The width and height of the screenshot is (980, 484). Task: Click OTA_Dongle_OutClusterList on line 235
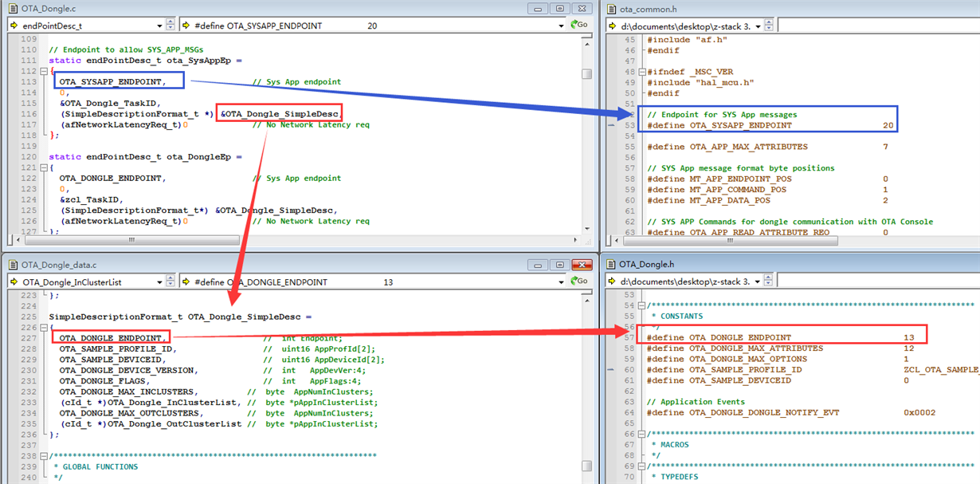coord(174,423)
